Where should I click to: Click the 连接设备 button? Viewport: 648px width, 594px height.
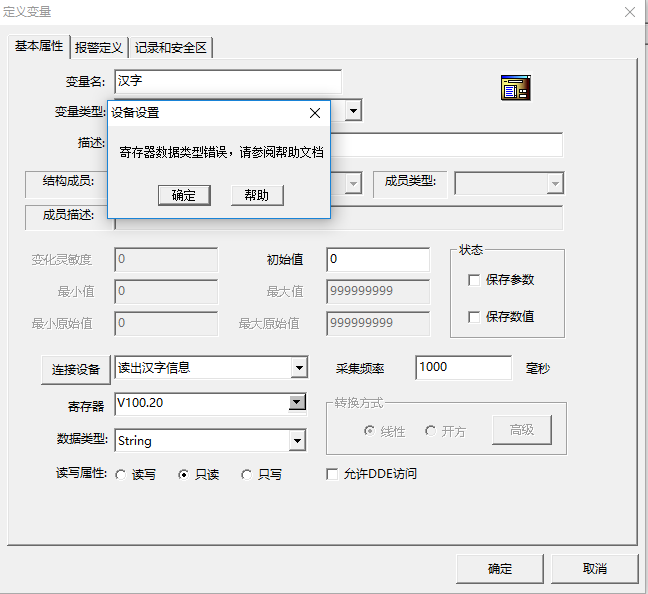[x=76, y=370]
